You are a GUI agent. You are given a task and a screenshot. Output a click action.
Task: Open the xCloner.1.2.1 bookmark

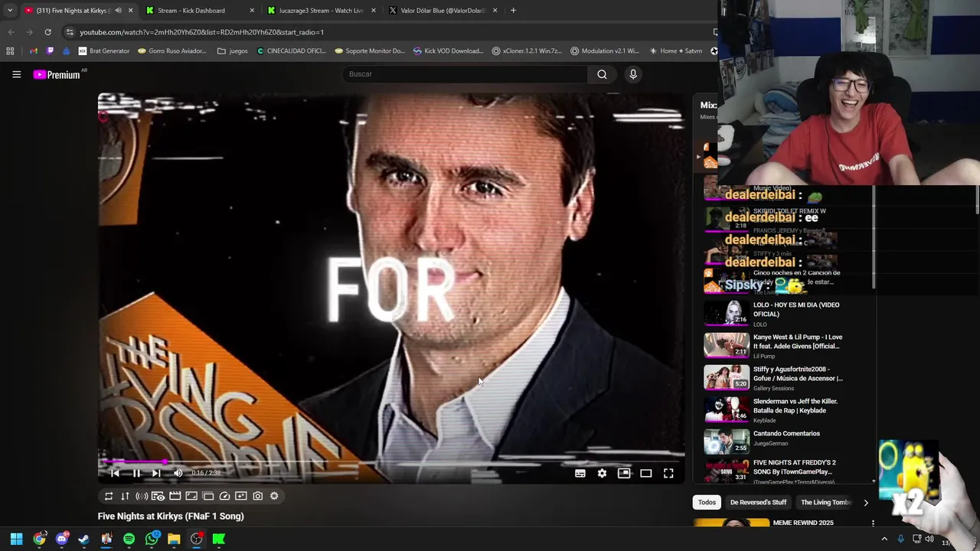(527, 51)
